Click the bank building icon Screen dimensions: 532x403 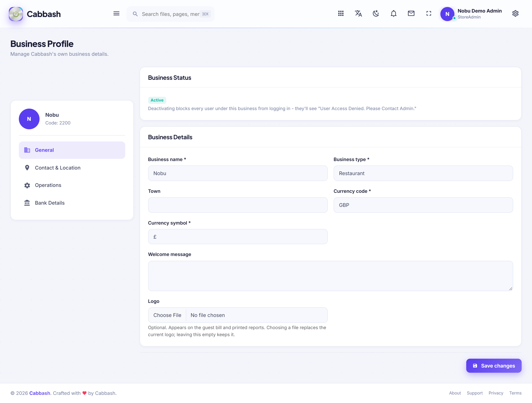(27, 203)
